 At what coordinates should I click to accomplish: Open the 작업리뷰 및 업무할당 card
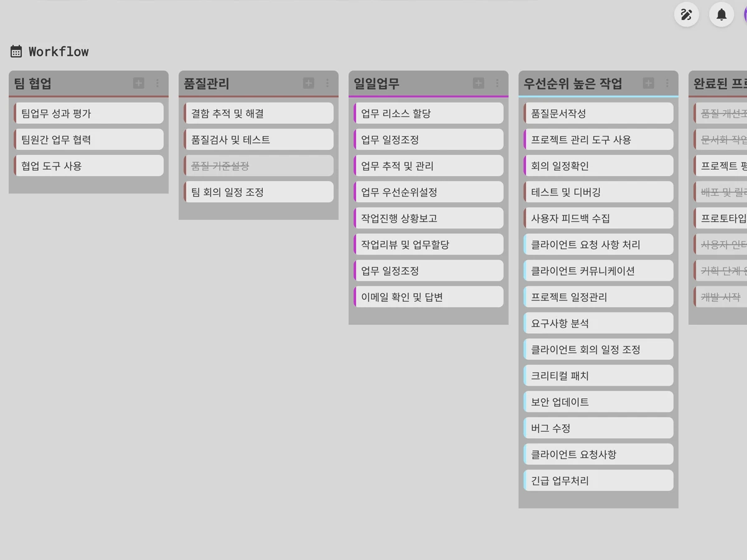click(x=428, y=244)
